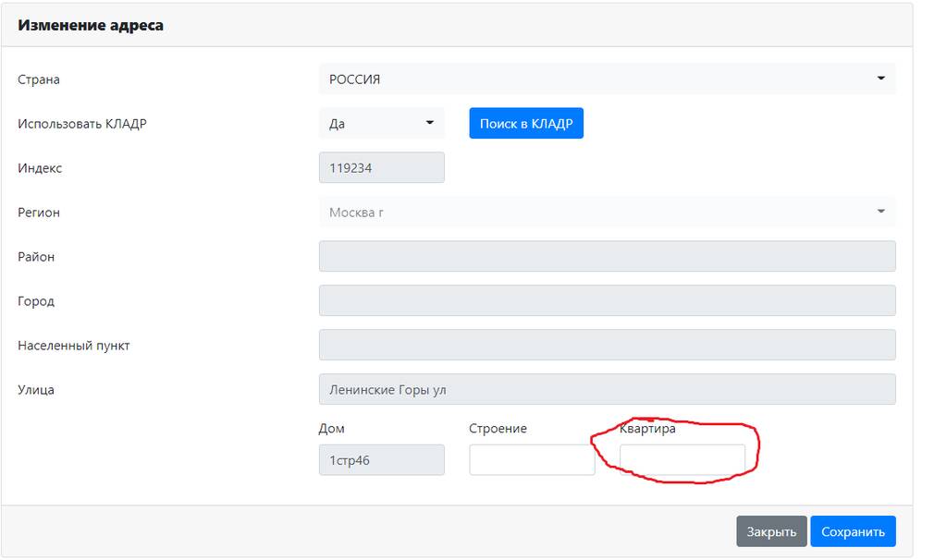Click the Город label
This screenshot has width=947, height=560.
pyautogui.click(x=36, y=301)
